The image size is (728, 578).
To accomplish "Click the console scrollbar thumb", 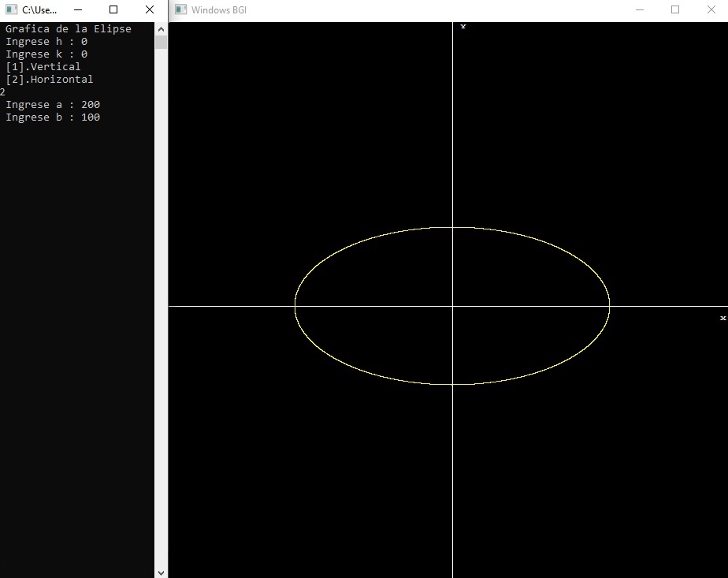I will (x=161, y=43).
